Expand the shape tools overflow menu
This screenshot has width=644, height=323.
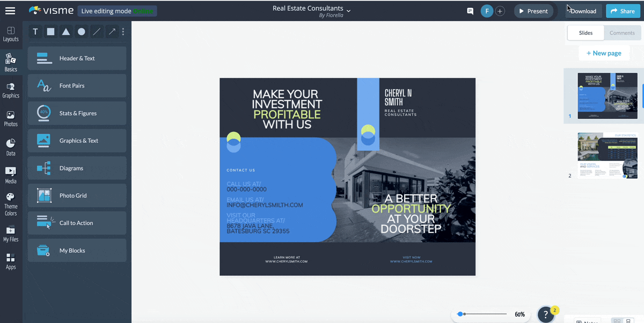click(123, 32)
